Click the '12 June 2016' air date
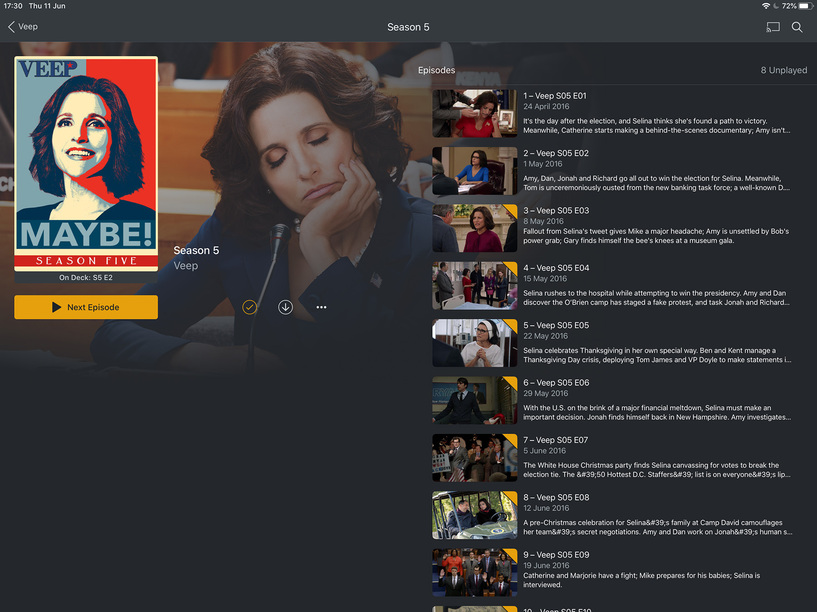817x612 pixels. (546, 508)
